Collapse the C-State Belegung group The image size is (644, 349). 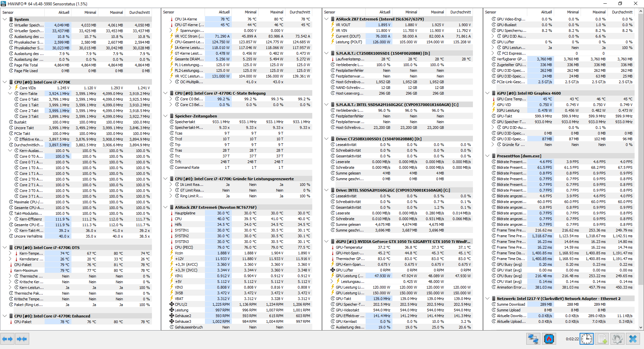tap(166, 93)
